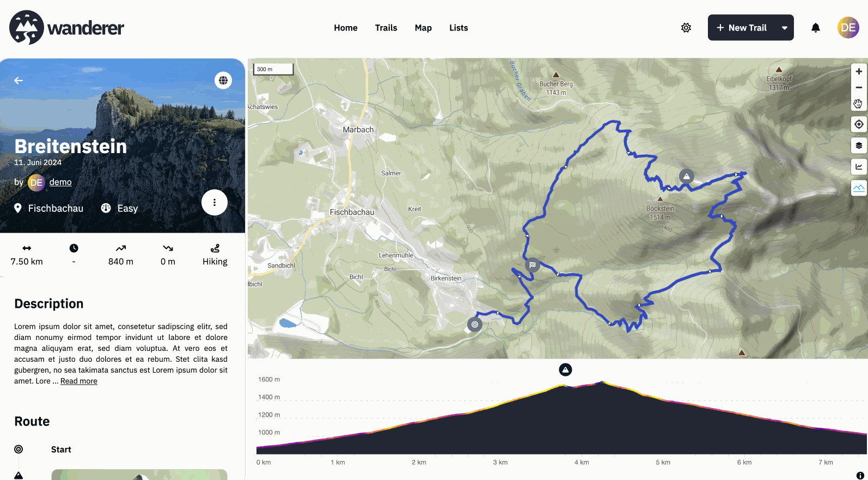Open the trail three-dot options menu
Viewport: 868px width, 480px height.
(215, 203)
